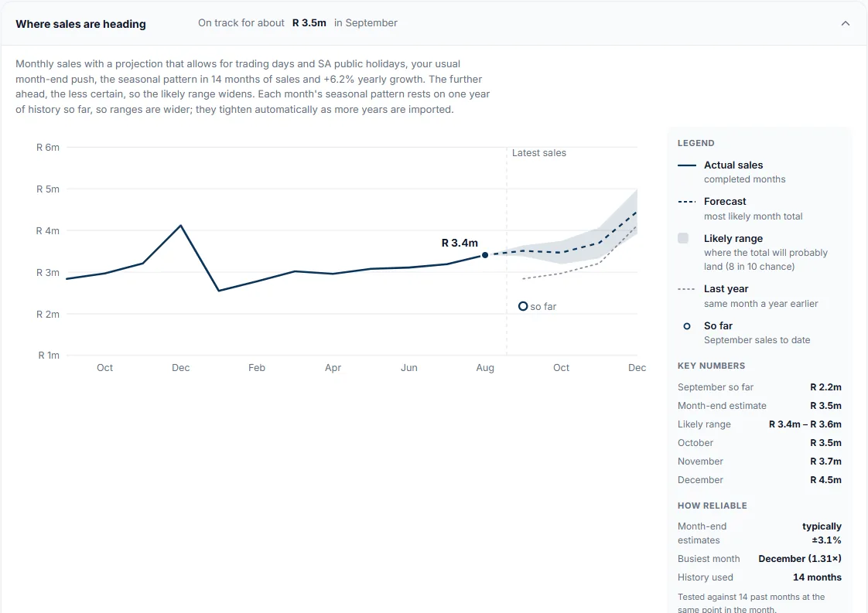
Task: Select the 'December (1.31×)' busiest month value
Action: click(x=800, y=559)
